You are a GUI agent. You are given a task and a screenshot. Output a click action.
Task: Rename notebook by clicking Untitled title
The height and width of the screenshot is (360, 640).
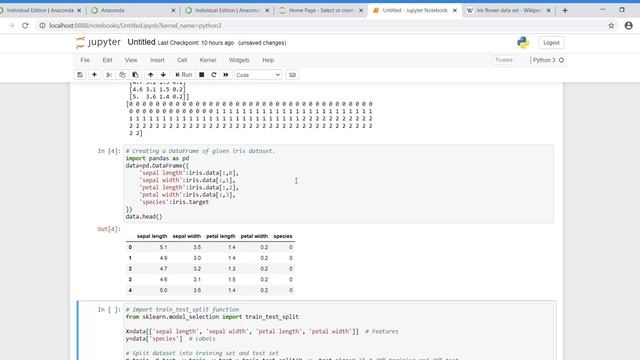click(141, 42)
